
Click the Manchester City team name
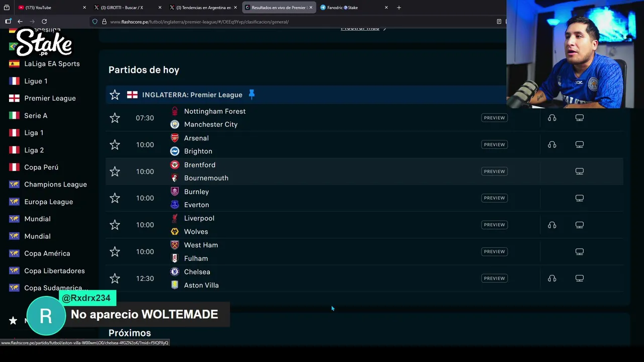pyautogui.click(x=211, y=124)
